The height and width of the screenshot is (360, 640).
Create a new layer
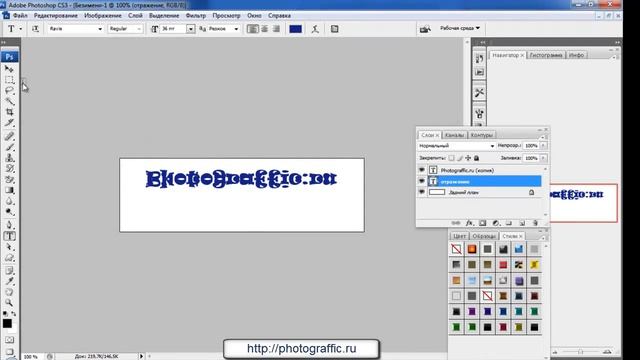pos(522,223)
